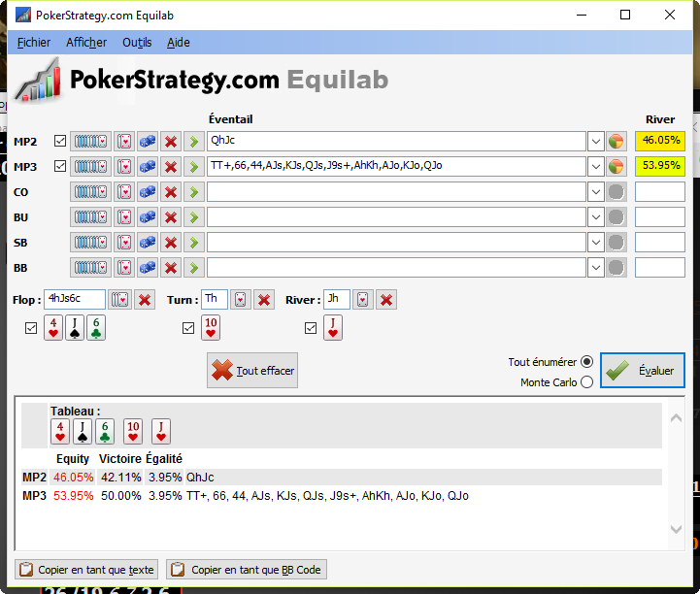The image size is (700, 594).
Task: Clear MP3 range with red X
Action: coord(171,167)
